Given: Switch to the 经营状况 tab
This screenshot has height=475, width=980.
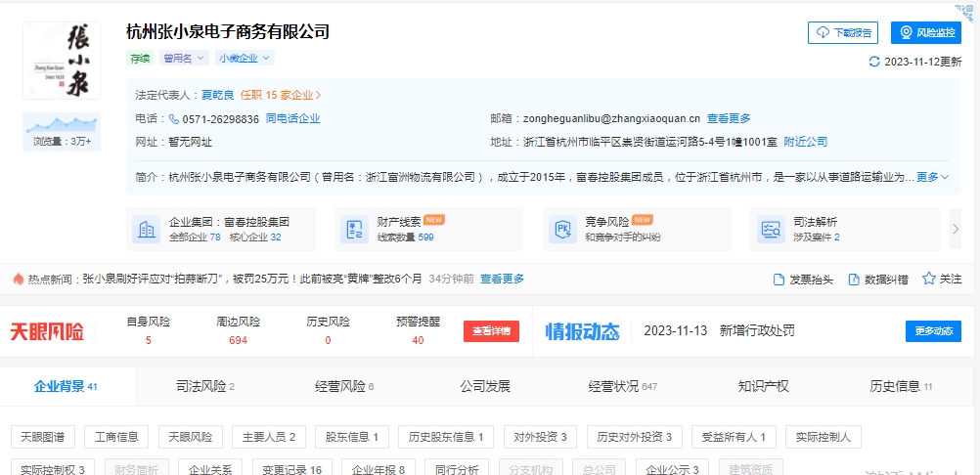Looking at the screenshot, I should (x=622, y=386).
